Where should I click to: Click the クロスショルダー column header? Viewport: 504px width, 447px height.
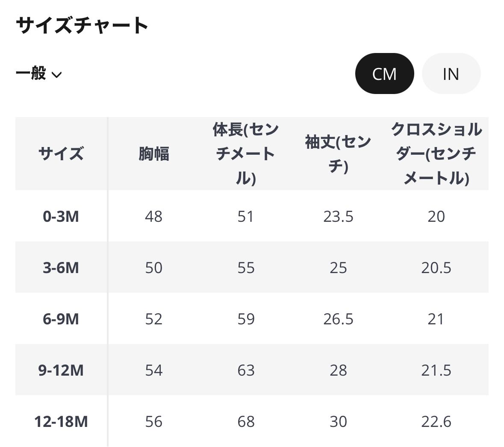coord(436,153)
